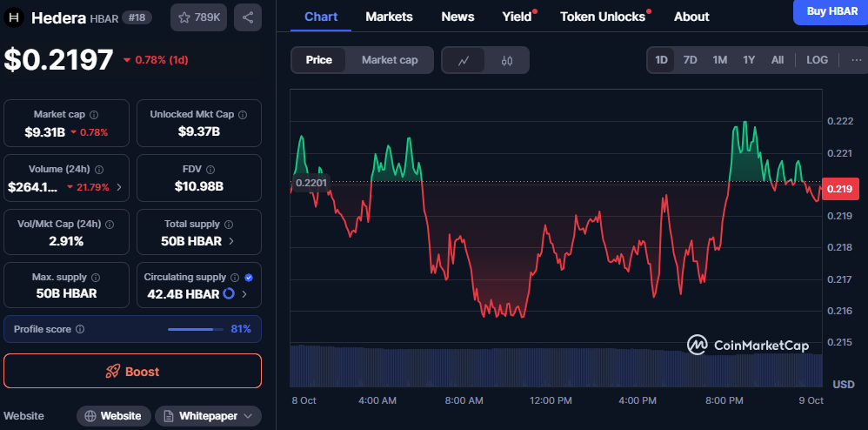Switch to the line chart icon
The height and width of the screenshot is (430, 868).
click(464, 60)
